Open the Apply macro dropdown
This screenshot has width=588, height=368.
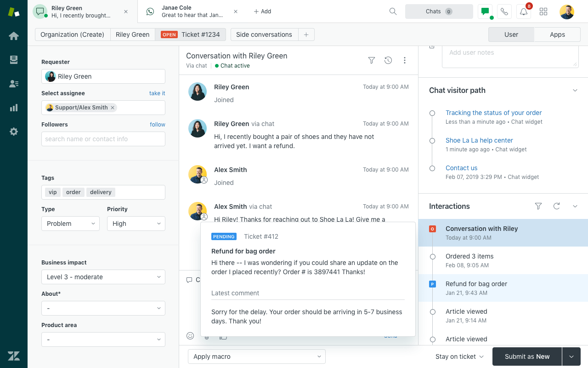click(257, 356)
